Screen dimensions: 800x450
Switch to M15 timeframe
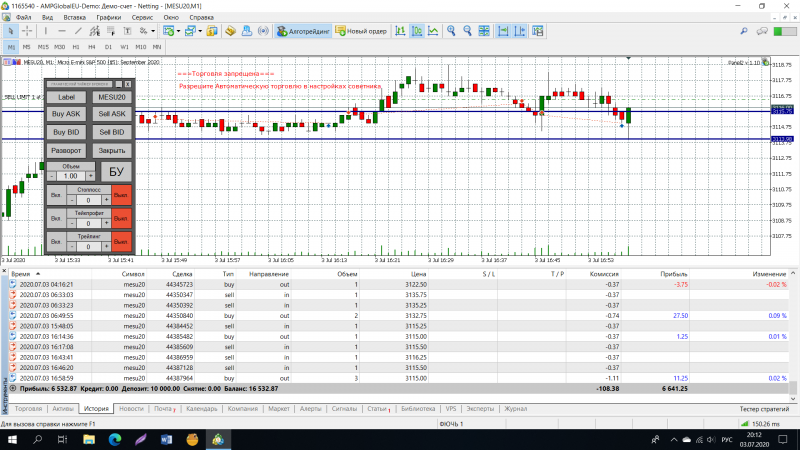(x=43, y=47)
